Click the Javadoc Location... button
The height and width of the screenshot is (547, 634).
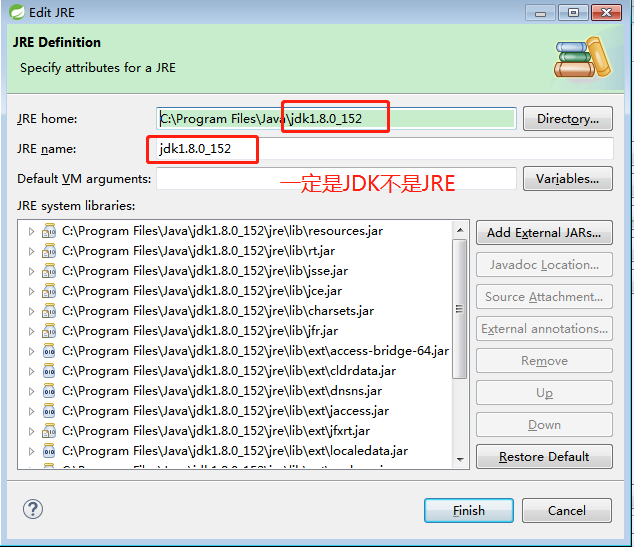coord(544,265)
